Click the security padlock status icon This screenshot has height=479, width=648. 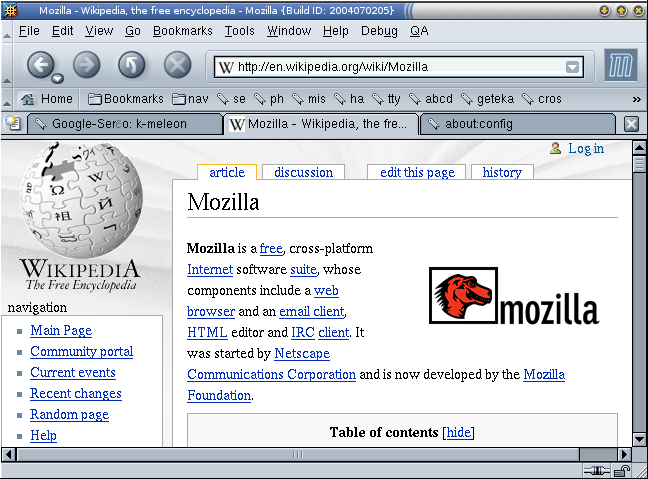tap(622, 471)
